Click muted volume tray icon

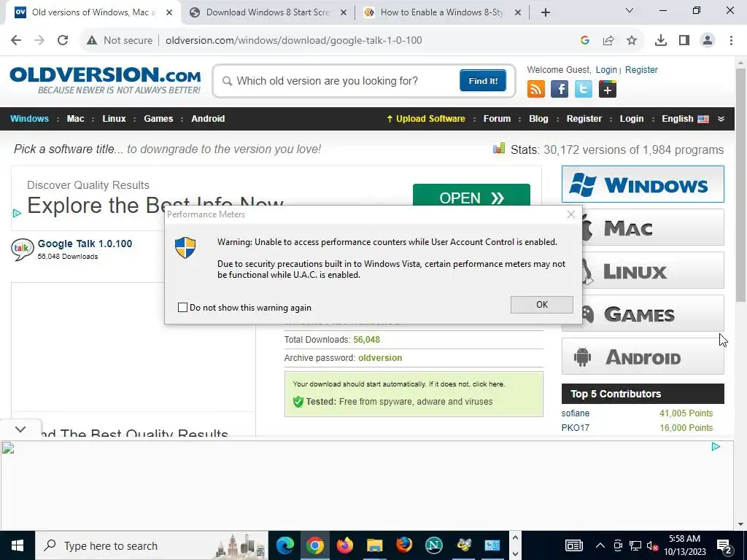[x=653, y=545]
